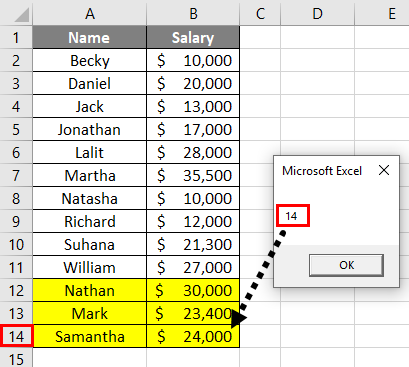Select William's salary 27,000 cell

click(x=193, y=267)
